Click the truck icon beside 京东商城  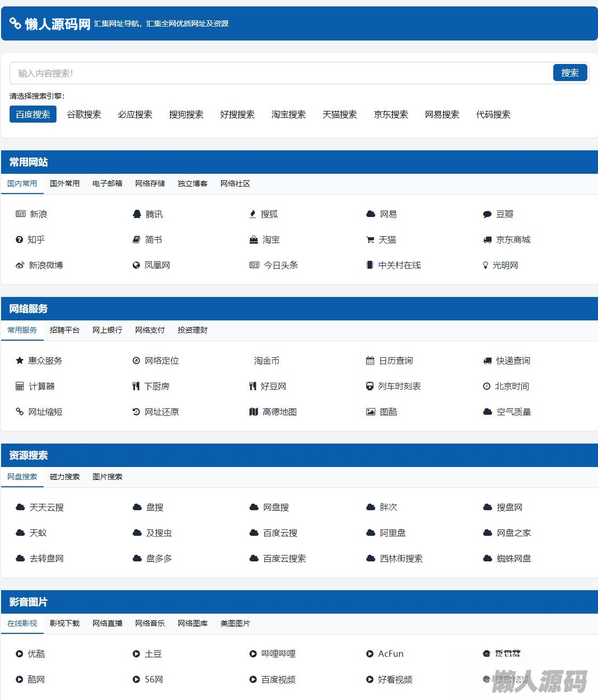click(x=488, y=240)
